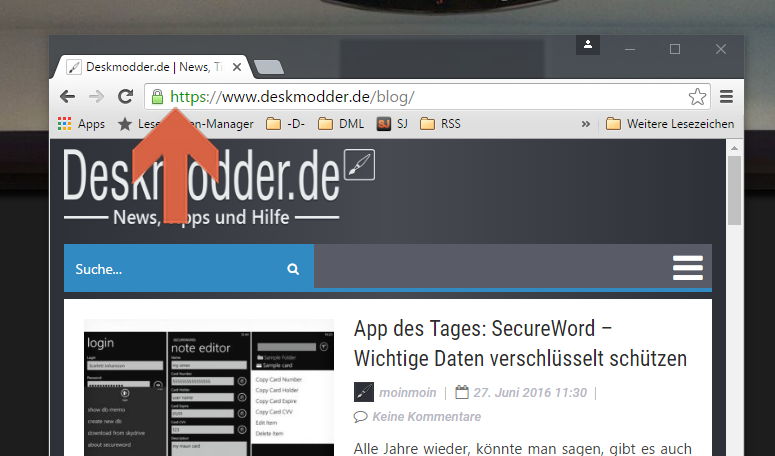Open the Chrome hamburger menu
This screenshot has width=775, height=456.
pos(726,96)
